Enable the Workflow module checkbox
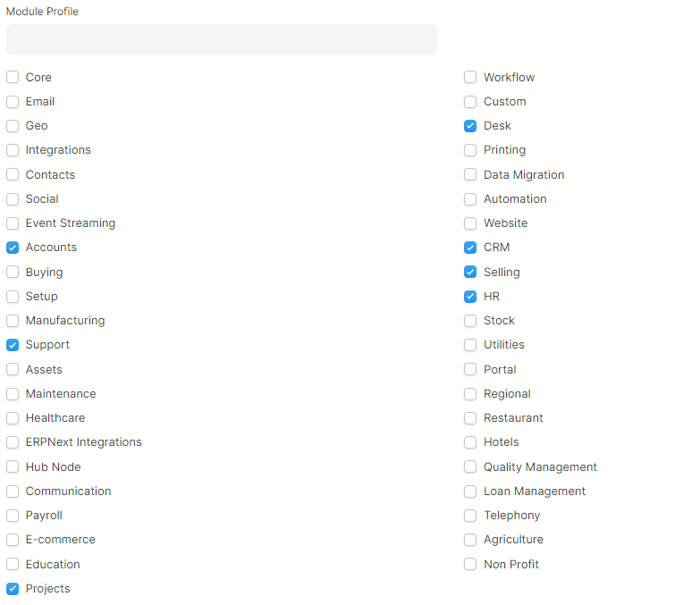Viewport: 700px width, 605px height. [470, 77]
